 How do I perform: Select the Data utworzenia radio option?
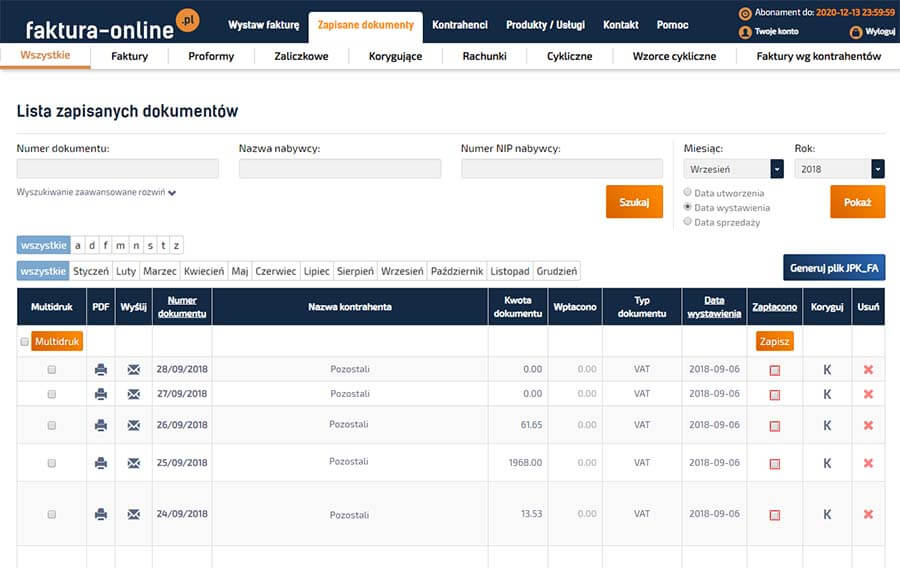click(688, 192)
